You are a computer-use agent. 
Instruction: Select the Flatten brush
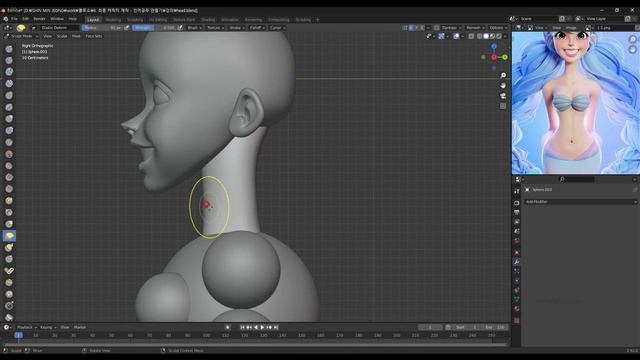coord(9,166)
